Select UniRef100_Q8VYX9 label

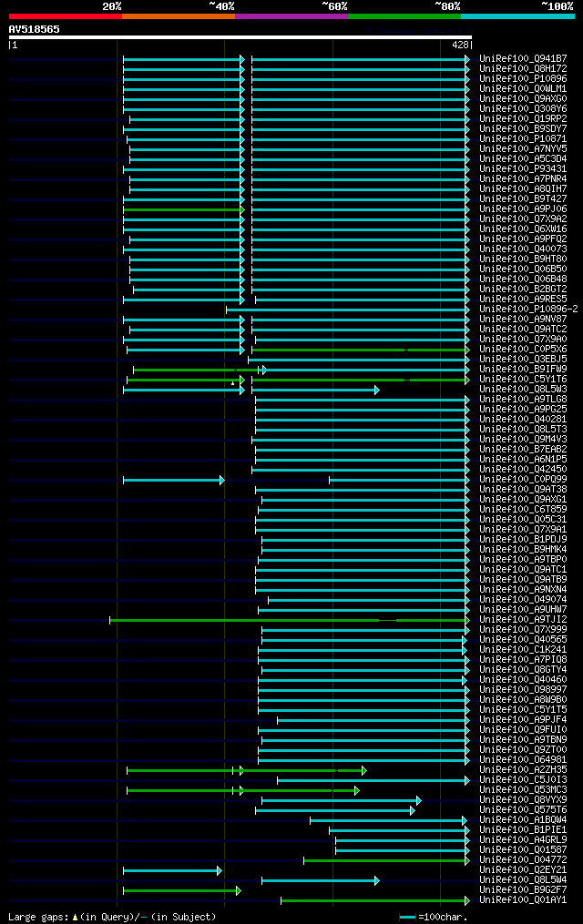click(523, 800)
